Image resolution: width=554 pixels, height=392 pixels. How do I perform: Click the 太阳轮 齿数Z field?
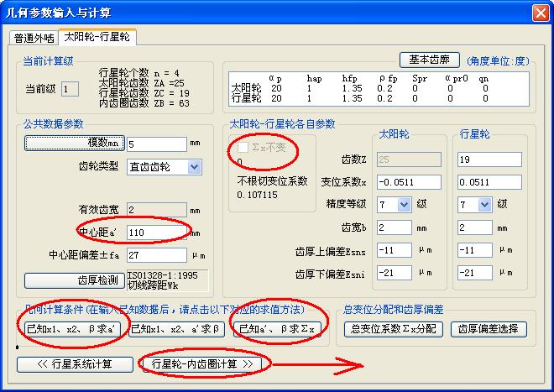(x=409, y=159)
